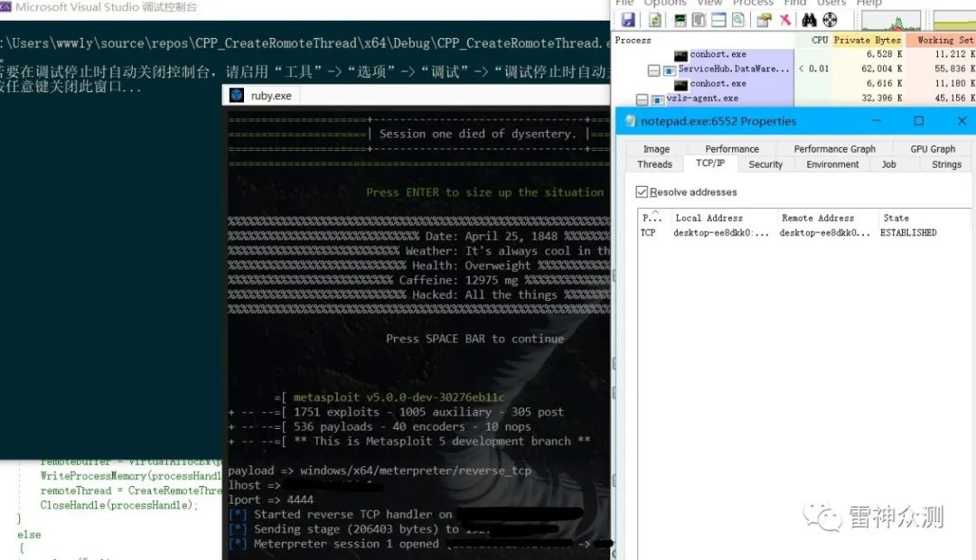Click the crosshair Find Window's Process icon
This screenshot has height=560, width=976.
coord(830,20)
